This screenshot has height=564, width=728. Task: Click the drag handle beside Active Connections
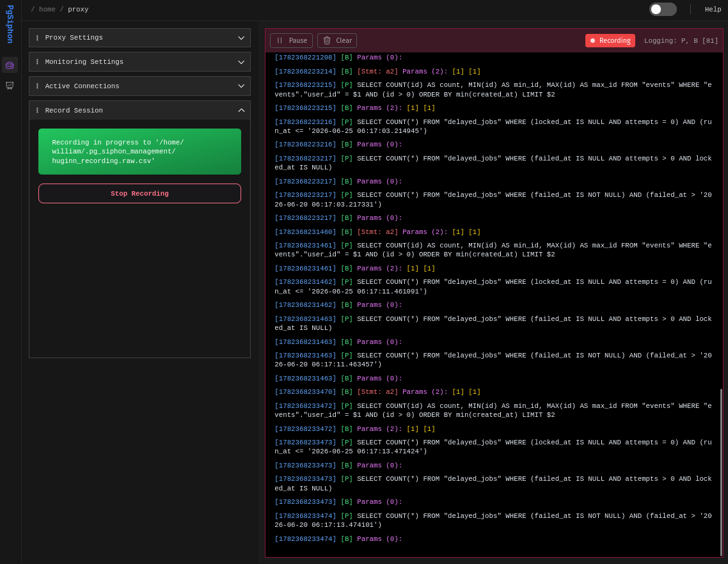pyautogui.click(x=38, y=86)
